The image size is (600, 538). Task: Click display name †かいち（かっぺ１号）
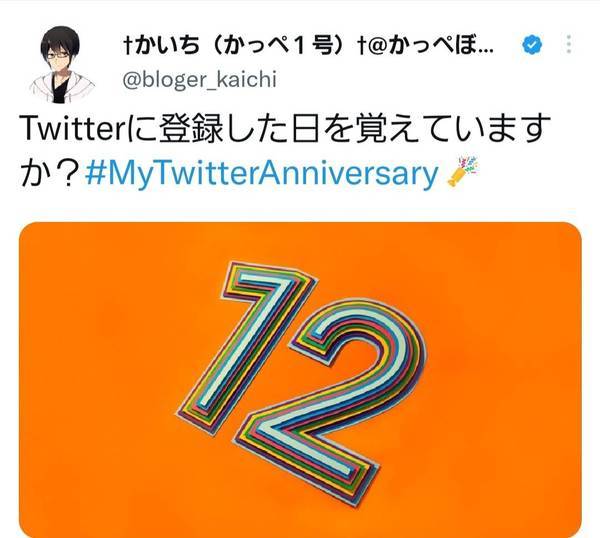point(240,45)
